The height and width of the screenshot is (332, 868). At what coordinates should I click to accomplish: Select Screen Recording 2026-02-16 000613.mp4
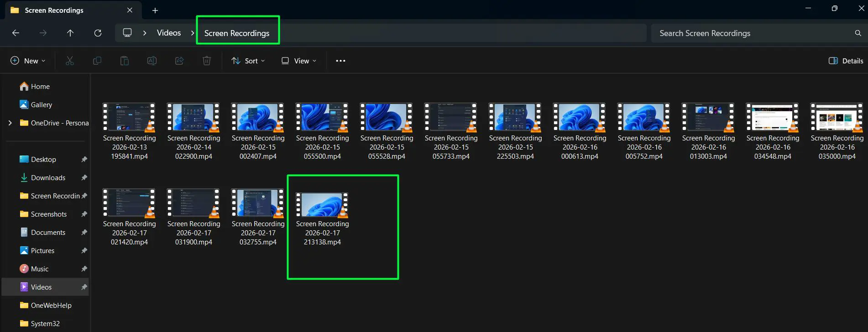coord(580,131)
